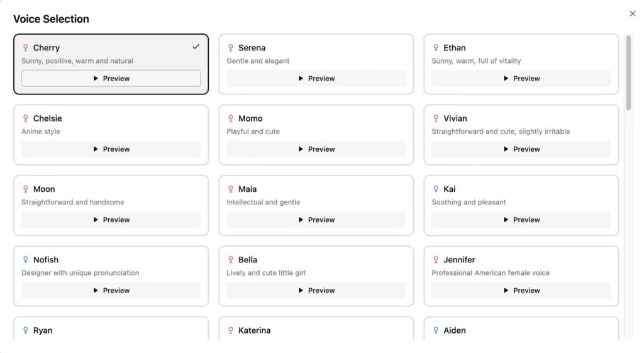
Task: Click the male gender icon beside Ethan
Action: pyautogui.click(x=436, y=48)
